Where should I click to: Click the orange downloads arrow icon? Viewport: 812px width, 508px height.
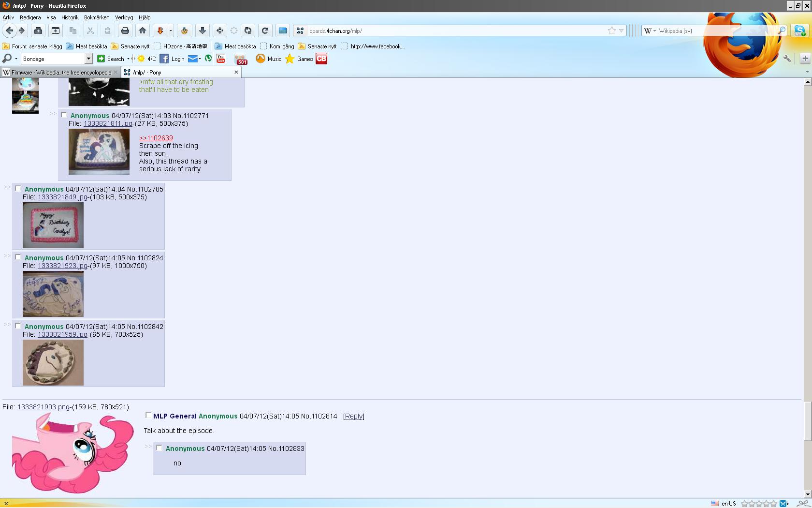[x=160, y=30]
